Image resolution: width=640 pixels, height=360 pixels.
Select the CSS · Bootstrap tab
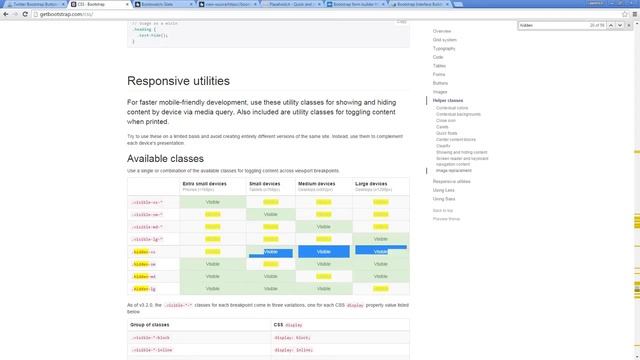(99, 4)
